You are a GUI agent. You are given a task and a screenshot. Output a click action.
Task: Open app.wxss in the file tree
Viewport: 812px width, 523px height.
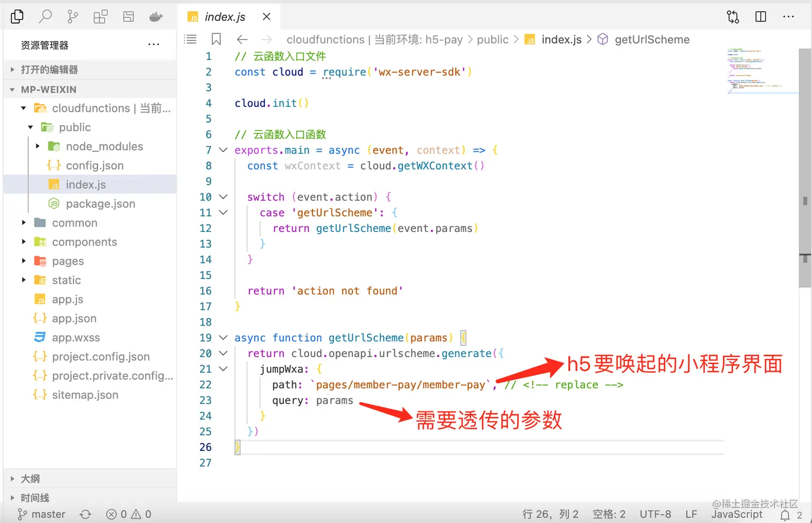[90, 337]
